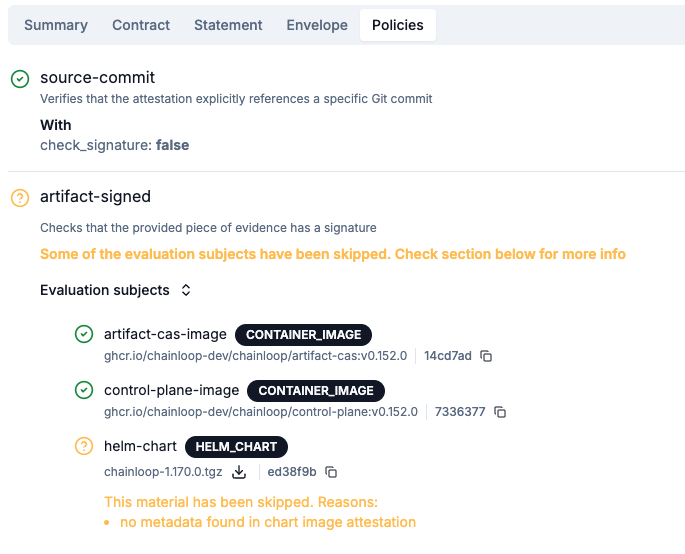Click the green status icon for control-plane-image
Viewport: 685px width, 554px height.
tap(84, 390)
